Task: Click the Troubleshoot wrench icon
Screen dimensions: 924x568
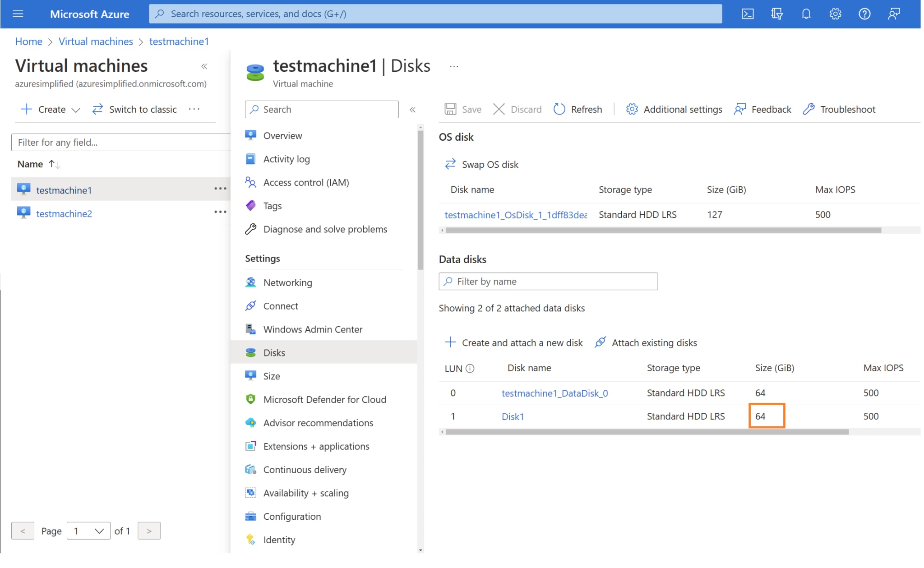Action: [808, 109]
